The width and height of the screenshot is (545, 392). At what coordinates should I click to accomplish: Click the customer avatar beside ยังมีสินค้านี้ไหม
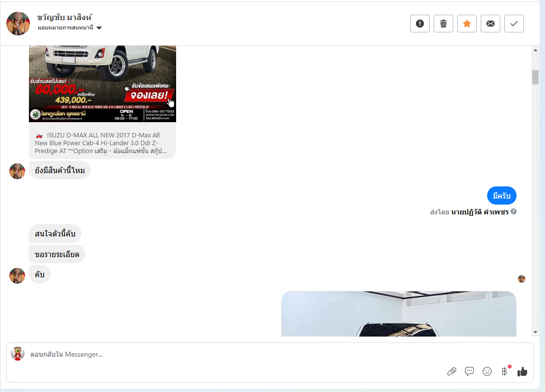click(17, 171)
